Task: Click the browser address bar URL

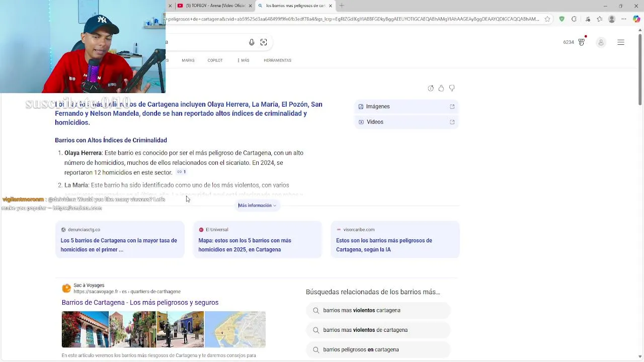Action: [x=352, y=19]
